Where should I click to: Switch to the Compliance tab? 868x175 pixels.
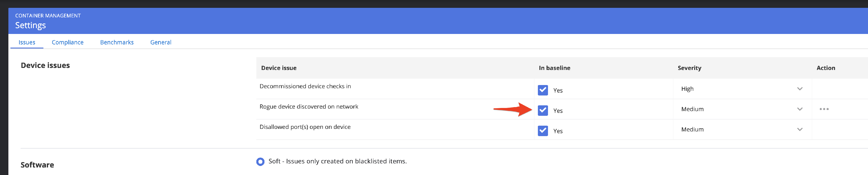tap(67, 42)
